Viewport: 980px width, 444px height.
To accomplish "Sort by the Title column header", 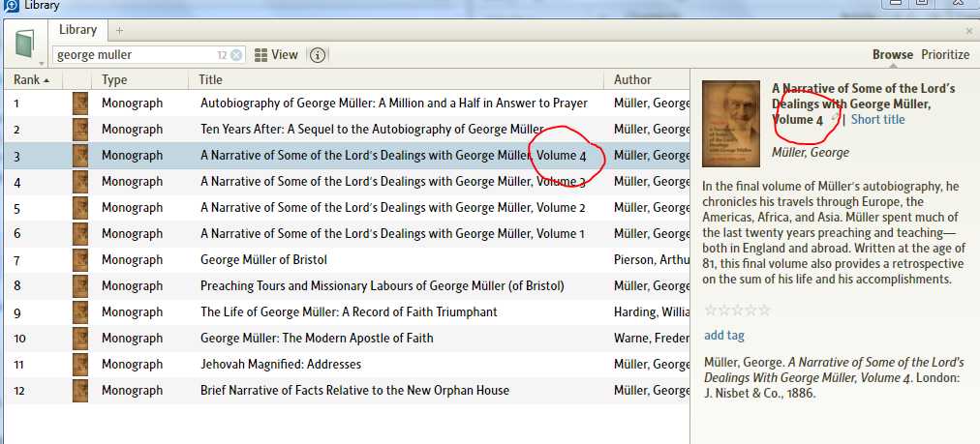I will coord(396,79).
